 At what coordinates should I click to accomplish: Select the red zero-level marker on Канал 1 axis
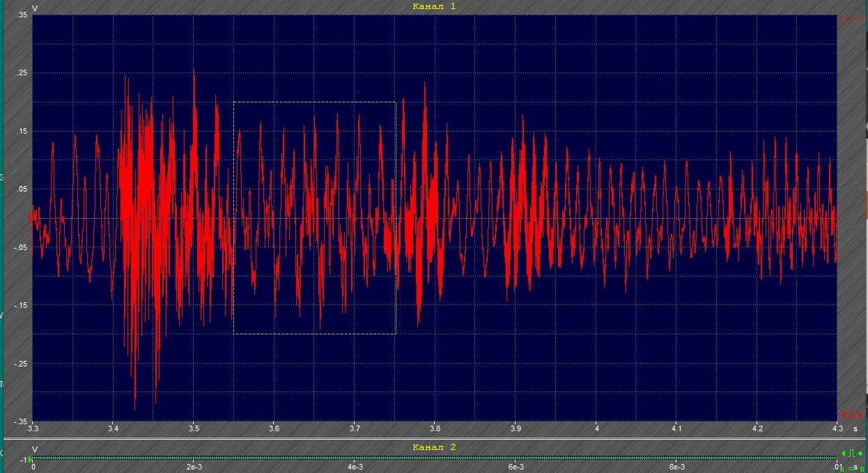click(x=30, y=218)
